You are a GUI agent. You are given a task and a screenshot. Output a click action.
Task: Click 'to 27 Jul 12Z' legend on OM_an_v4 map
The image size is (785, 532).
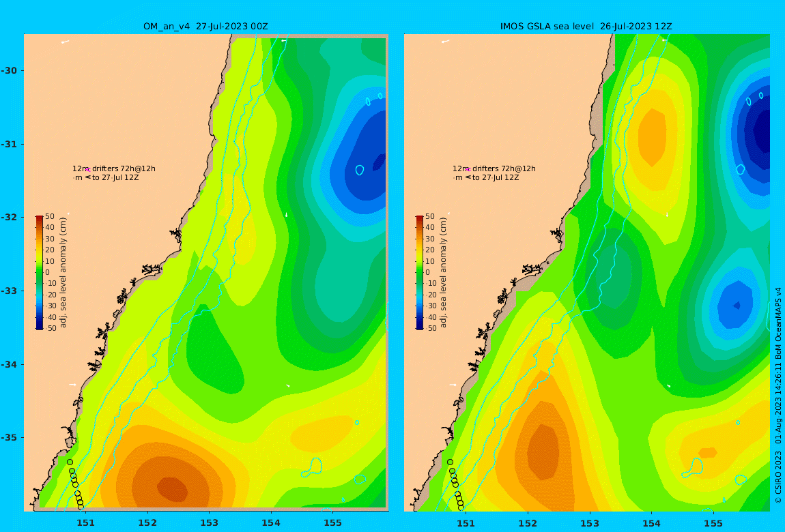point(115,177)
